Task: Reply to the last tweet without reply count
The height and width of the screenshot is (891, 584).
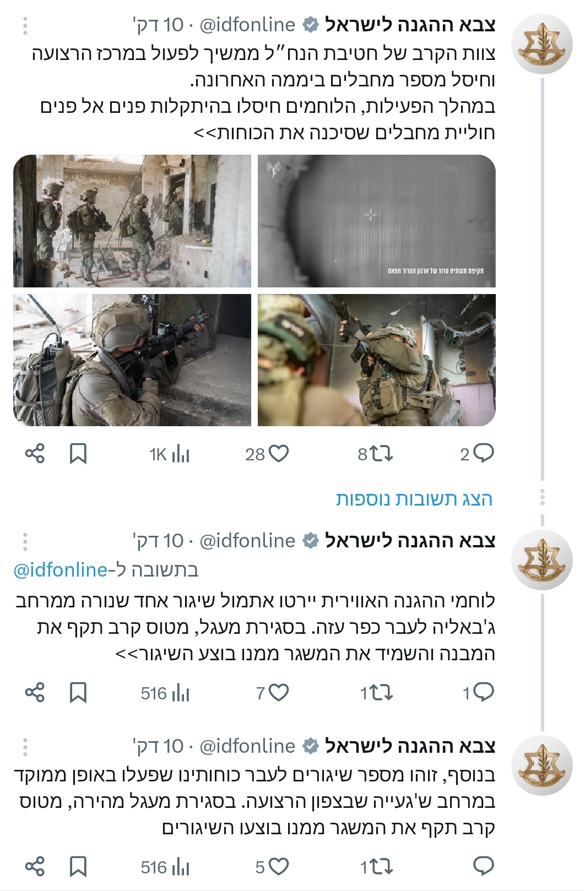Action: 483,866
